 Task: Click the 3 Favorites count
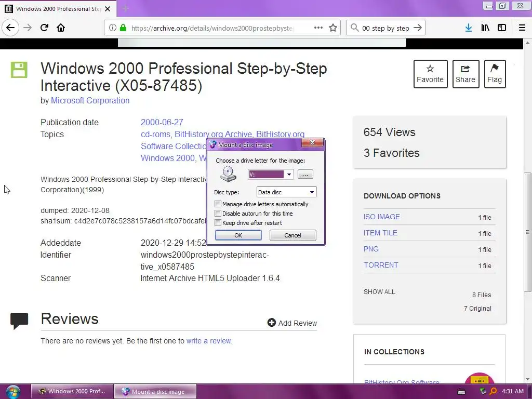[392, 153]
